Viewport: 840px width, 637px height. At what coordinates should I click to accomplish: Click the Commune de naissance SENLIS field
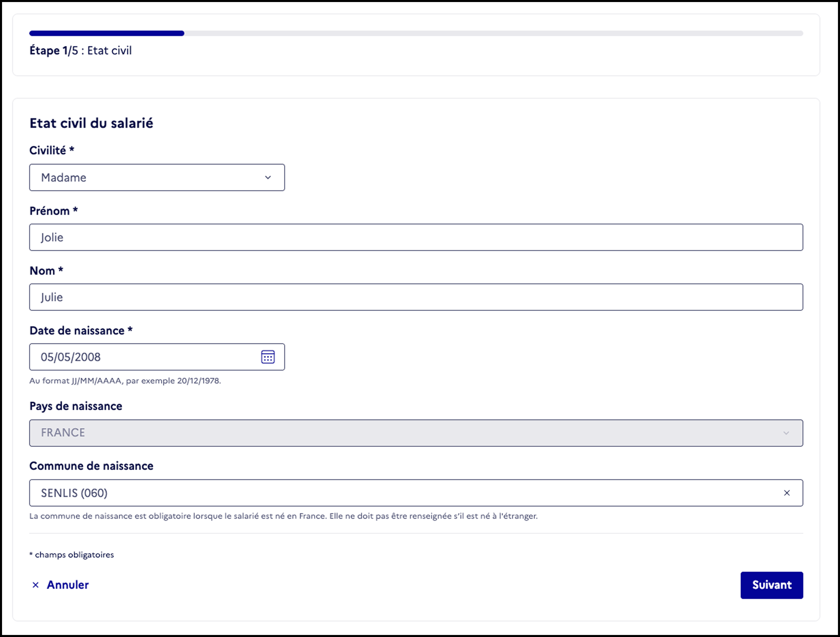416,493
